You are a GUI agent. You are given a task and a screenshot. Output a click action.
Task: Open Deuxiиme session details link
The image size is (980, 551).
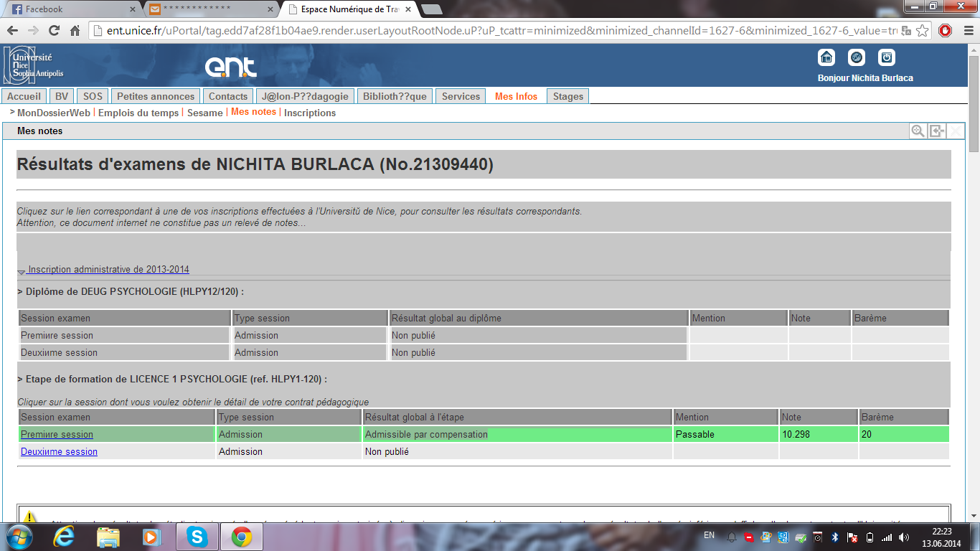(x=59, y=451)
